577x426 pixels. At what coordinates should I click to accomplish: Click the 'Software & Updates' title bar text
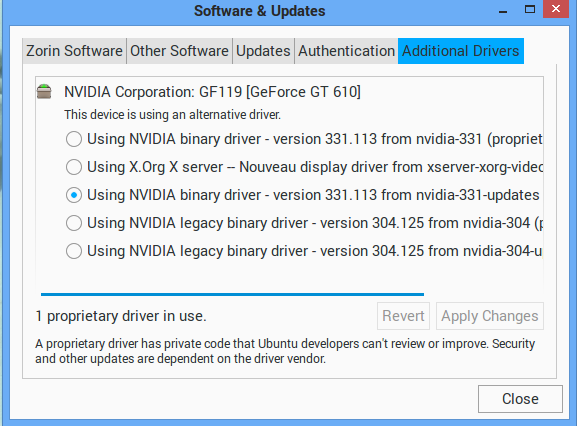pyautogui.click(x=260, y=11)
